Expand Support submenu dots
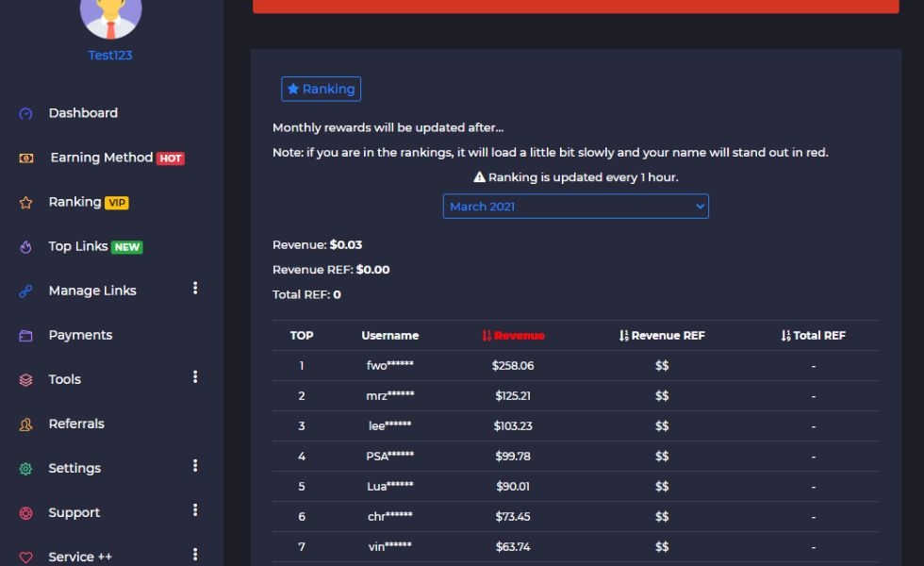Screen dimensions: 924x566 [x=195, y=510]
